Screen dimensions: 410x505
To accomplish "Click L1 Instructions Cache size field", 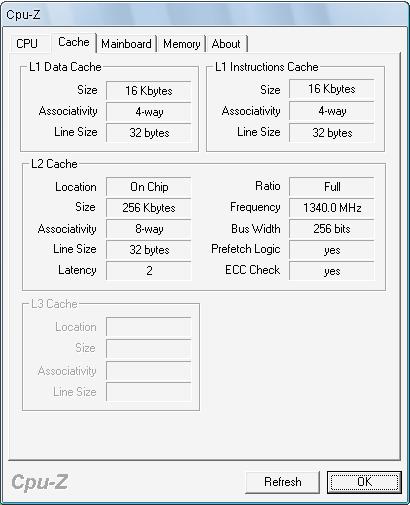I will (332, 89).
